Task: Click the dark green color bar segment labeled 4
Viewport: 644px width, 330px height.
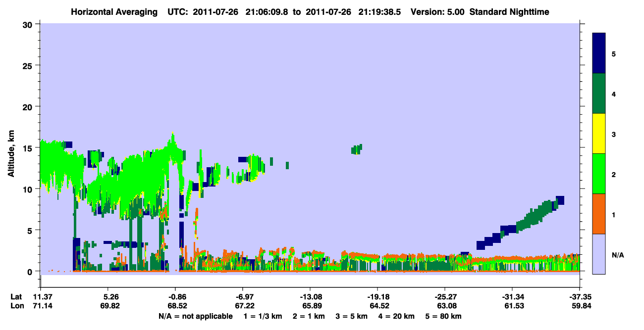Action: pyautogui.click(x=599, y=94)
